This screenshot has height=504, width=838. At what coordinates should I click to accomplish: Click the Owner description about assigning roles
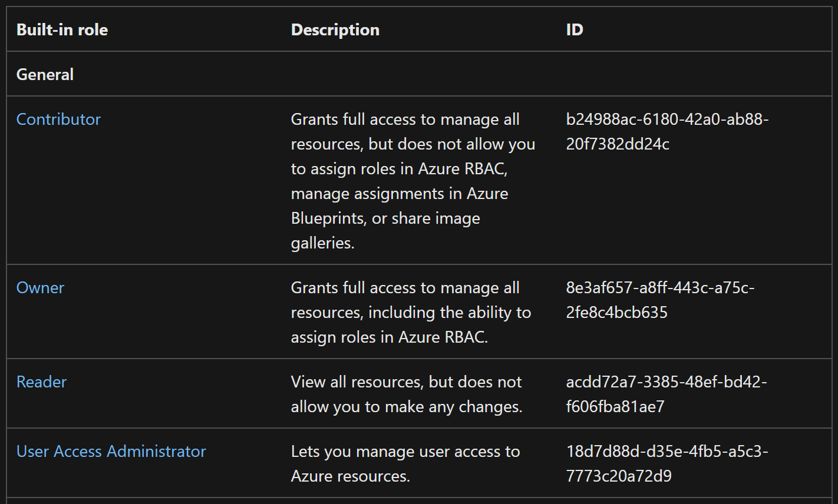(x=411, y=313)
